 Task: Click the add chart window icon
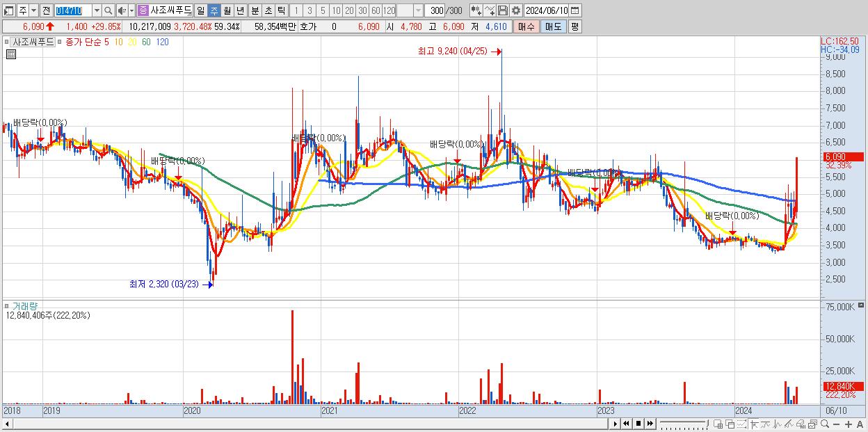click(x=718, y=424)
